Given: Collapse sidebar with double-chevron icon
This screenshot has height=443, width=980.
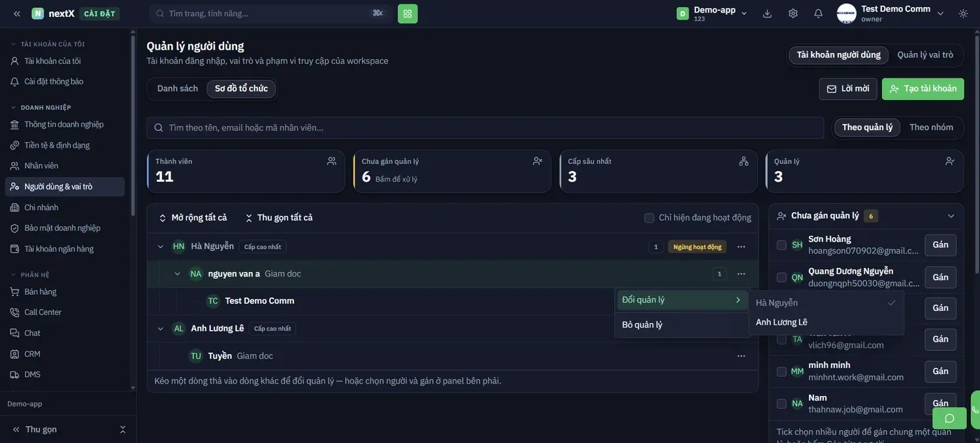Looking at the screenshot, I should (17, 14).
